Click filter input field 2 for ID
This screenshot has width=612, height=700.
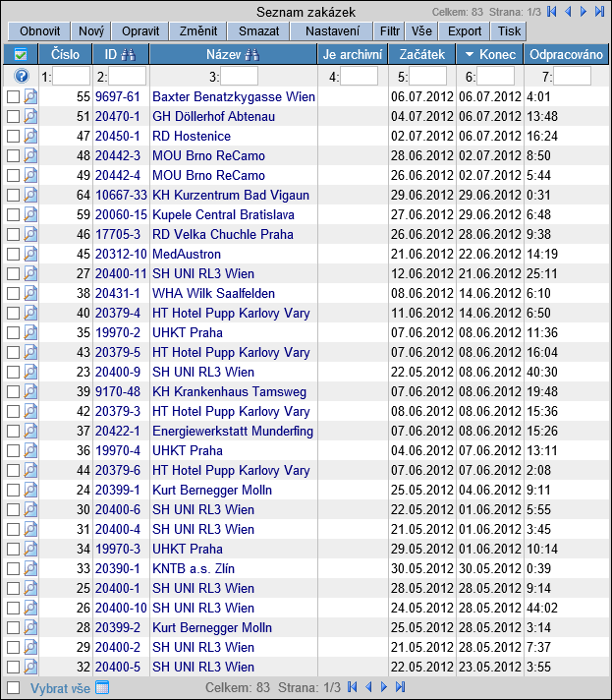(x=127, y=77)
